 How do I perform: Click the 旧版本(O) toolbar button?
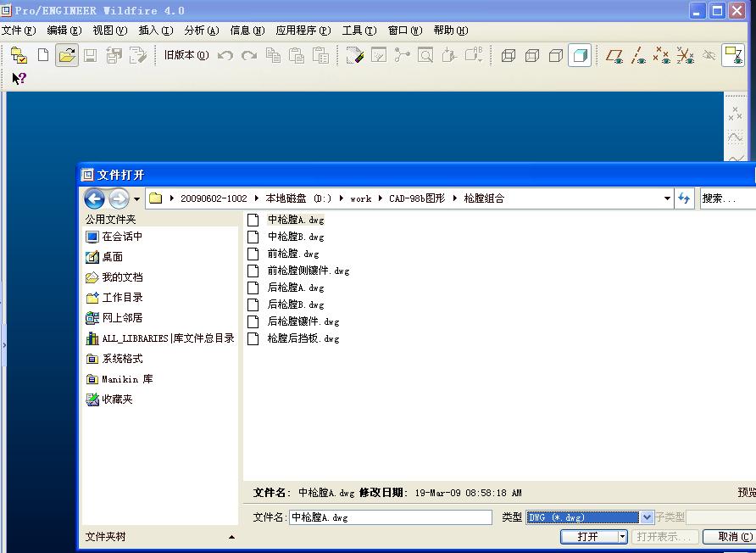186,55
